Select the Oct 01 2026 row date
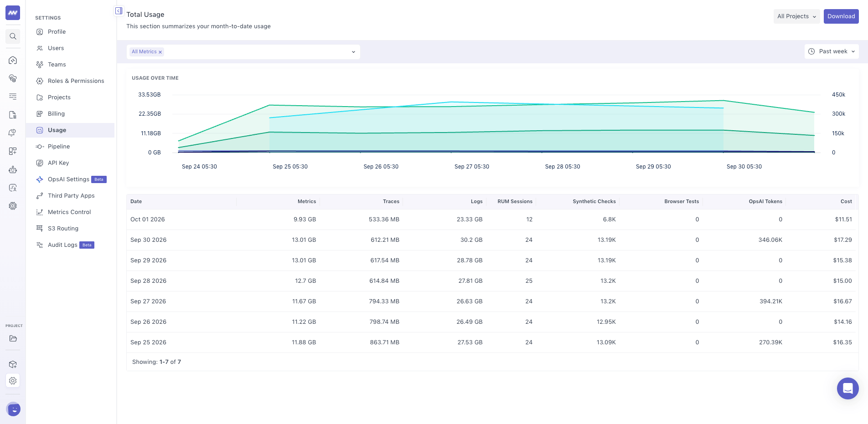Screen dimensions: 868x424 point(147,220)
